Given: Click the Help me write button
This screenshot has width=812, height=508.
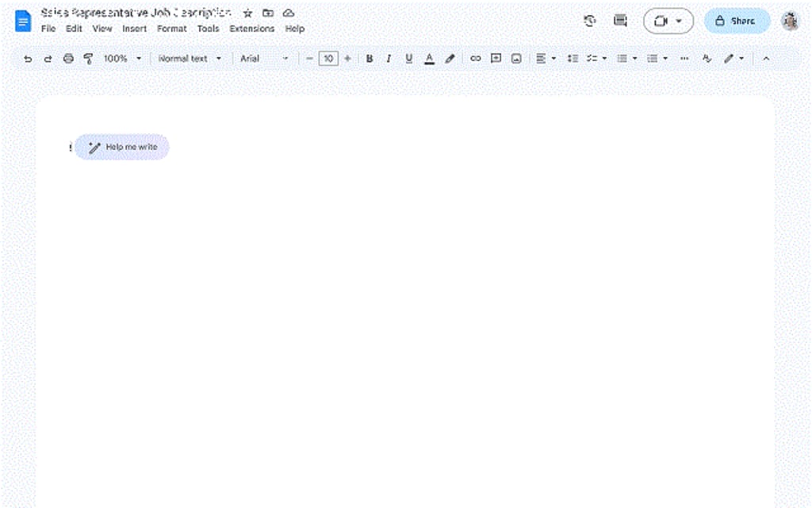Looking at the screenshot, I should pyautogui.click(x=121, y=147).
